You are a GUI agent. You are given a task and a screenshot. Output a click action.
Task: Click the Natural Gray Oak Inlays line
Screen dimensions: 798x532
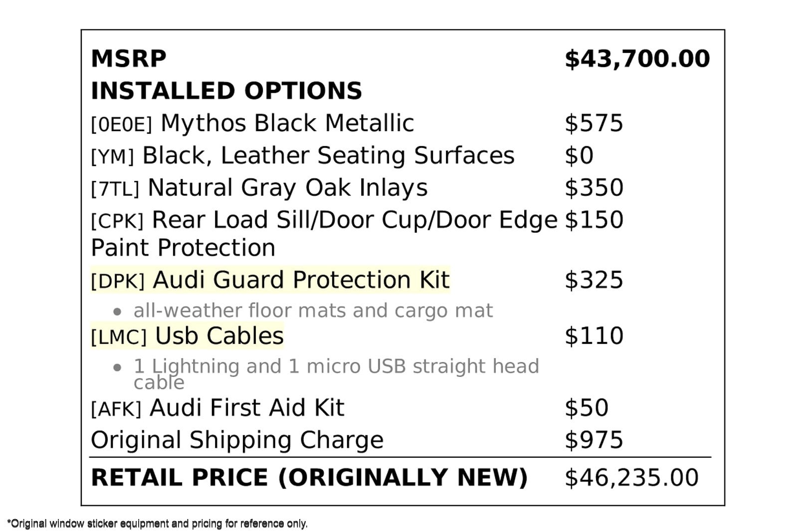click(259, 188)
